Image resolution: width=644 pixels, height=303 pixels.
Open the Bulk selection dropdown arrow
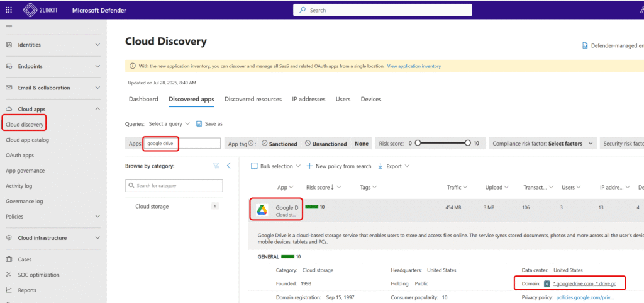[x=298, y=166]
